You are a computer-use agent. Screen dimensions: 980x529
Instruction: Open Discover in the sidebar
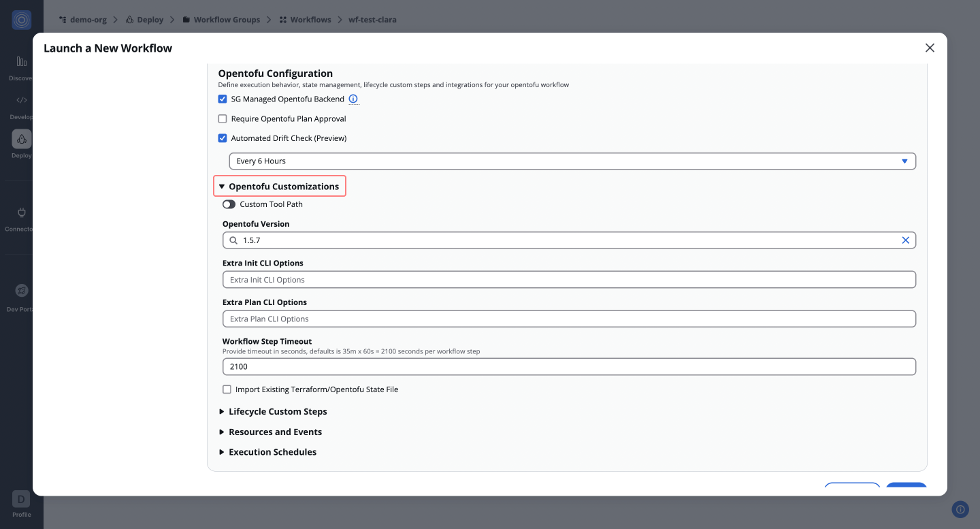pyautogui.click(x=22, y=68)
